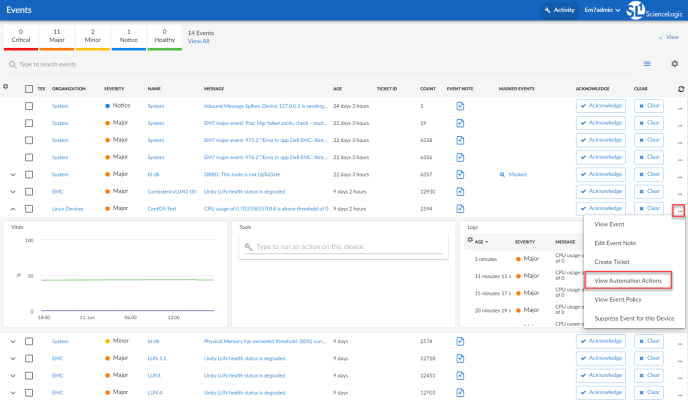Open event note icon for ConsistencyLUN1-00 row

pos(461,191)
